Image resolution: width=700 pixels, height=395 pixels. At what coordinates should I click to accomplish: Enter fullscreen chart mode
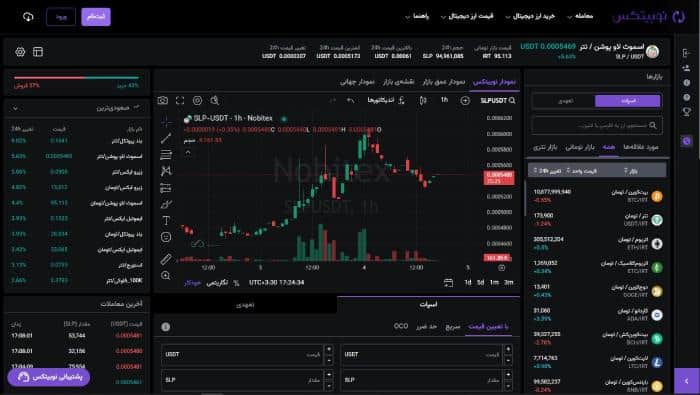click(x=180, y=100)
